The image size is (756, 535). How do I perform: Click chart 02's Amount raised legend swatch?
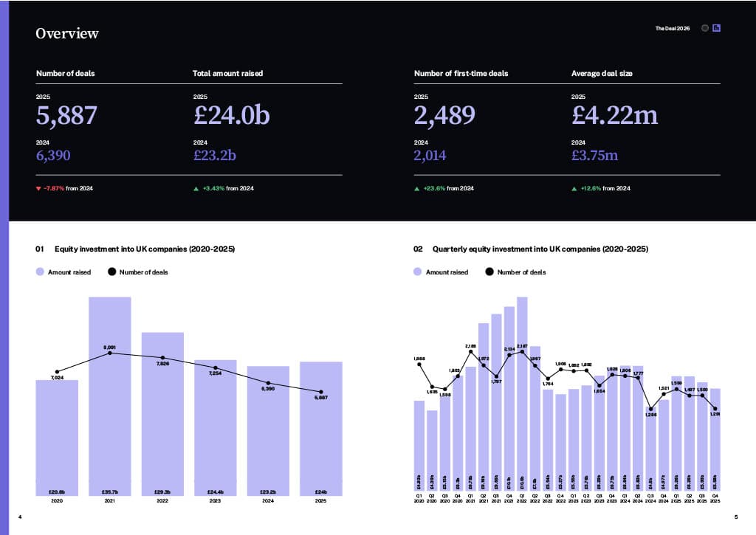click(418, 272)
